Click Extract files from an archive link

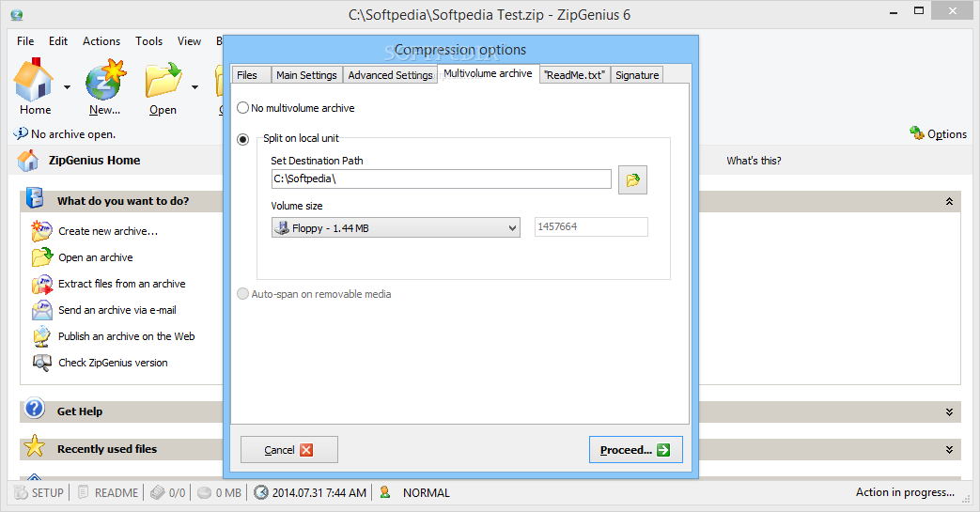click(122, 283)
